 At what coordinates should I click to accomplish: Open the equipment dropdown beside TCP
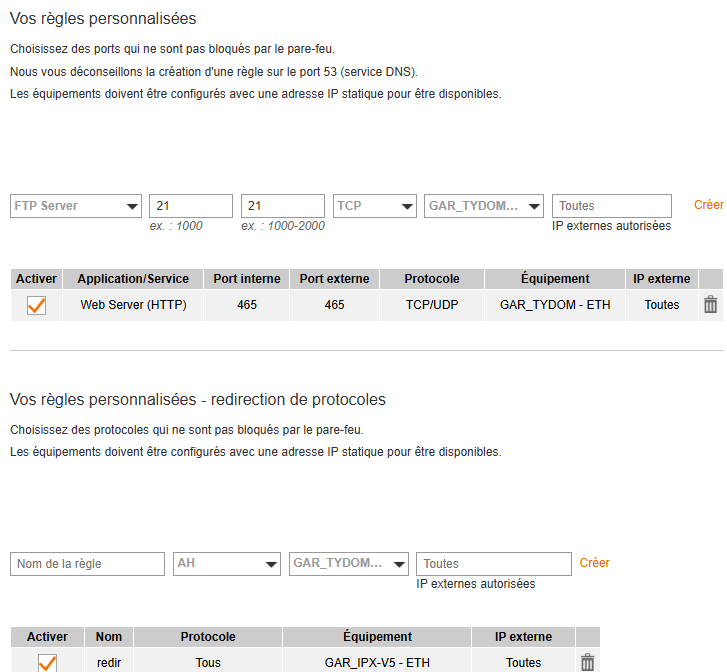click(x=484, y=206)
